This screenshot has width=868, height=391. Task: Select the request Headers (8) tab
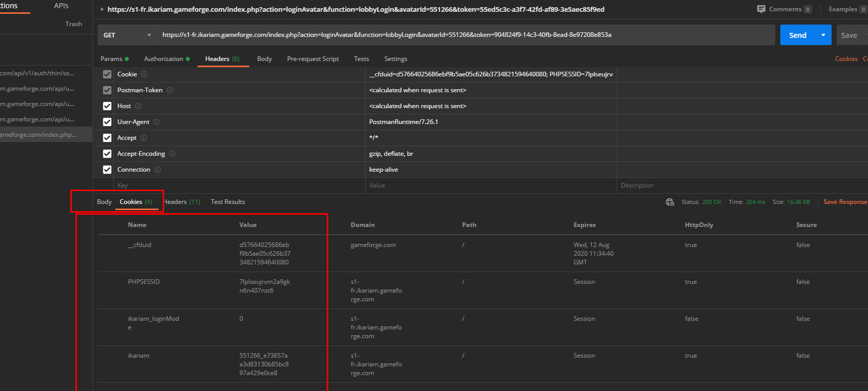pos(222,59)
